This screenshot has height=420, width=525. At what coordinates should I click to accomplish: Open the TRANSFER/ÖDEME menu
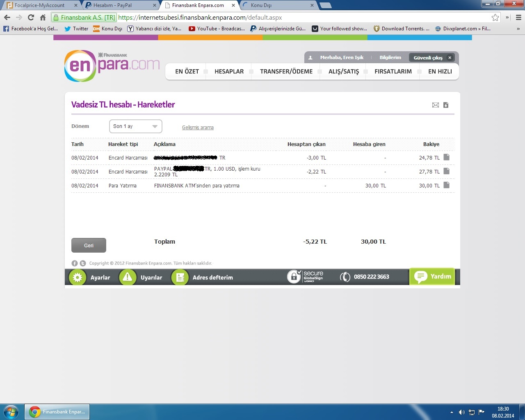(x=286, y=71)
